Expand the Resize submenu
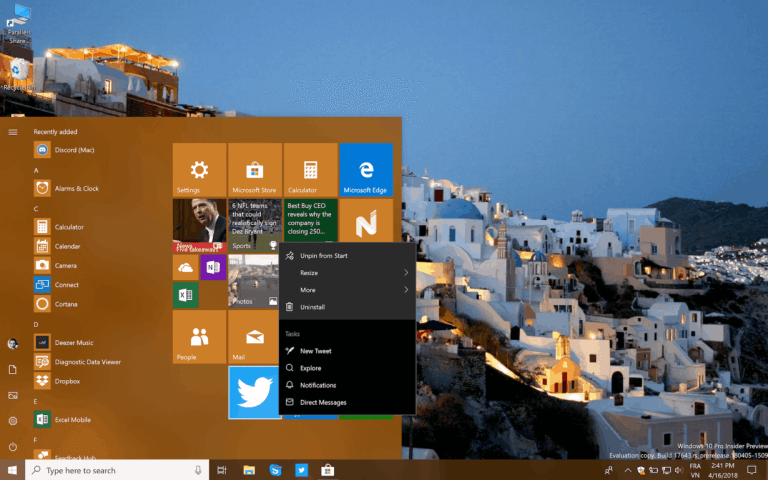 (347, 273)
